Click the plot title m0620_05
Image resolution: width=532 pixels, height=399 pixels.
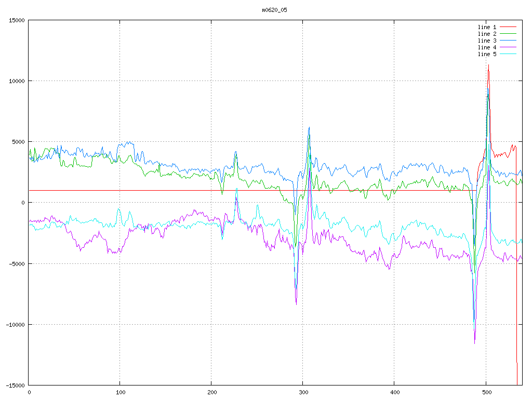click(x=274, y=10)
